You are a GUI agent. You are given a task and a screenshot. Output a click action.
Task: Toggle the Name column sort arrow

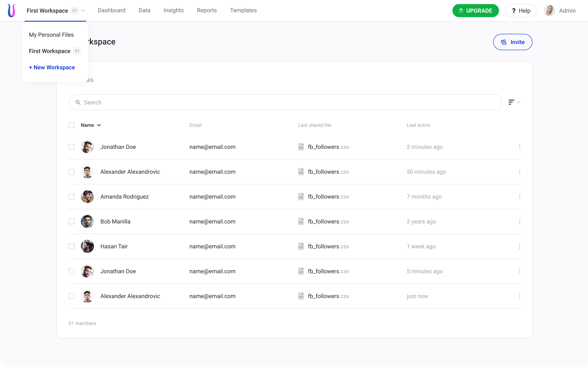tap(99, 125)
